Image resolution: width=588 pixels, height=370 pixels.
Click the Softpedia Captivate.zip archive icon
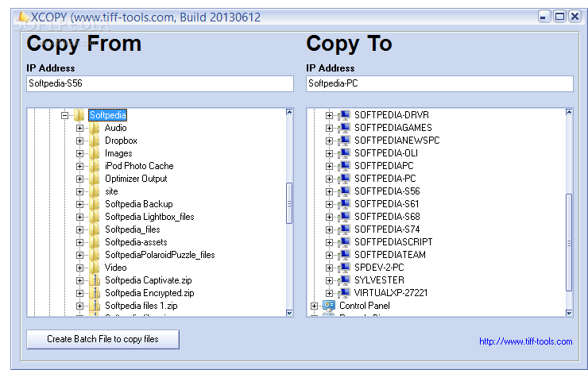coord(95,280)
